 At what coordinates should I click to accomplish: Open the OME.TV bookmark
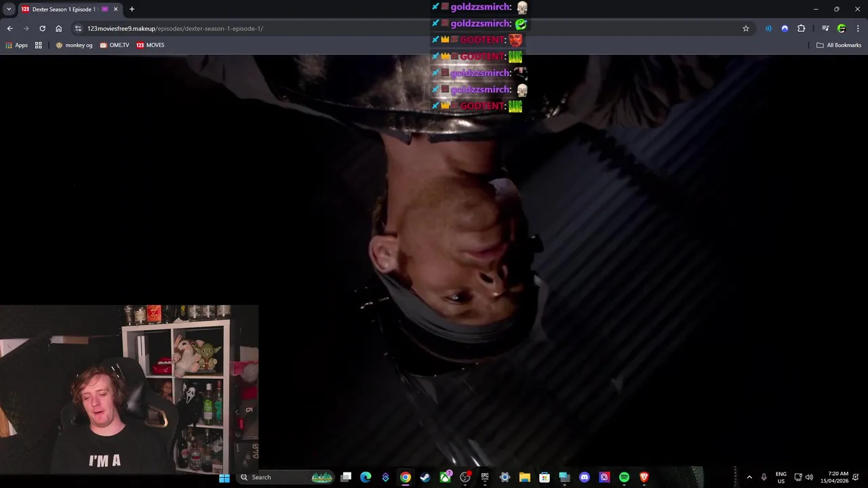[115, 45]
